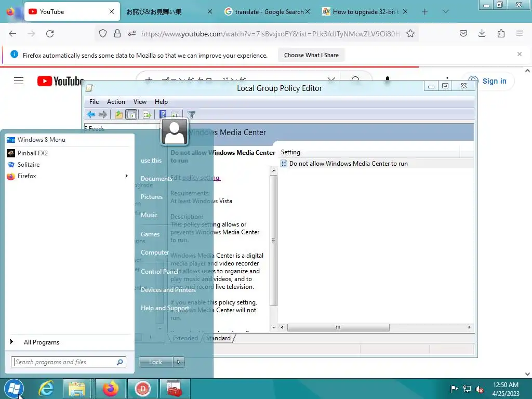This screenshot has width=532, height=399.
Task: Click the muted volume tray icon
Action: coord(480,389)
